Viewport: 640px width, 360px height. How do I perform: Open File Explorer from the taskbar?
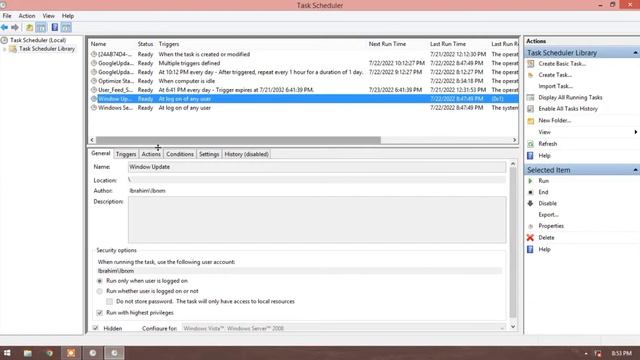[x=27, y=353]
